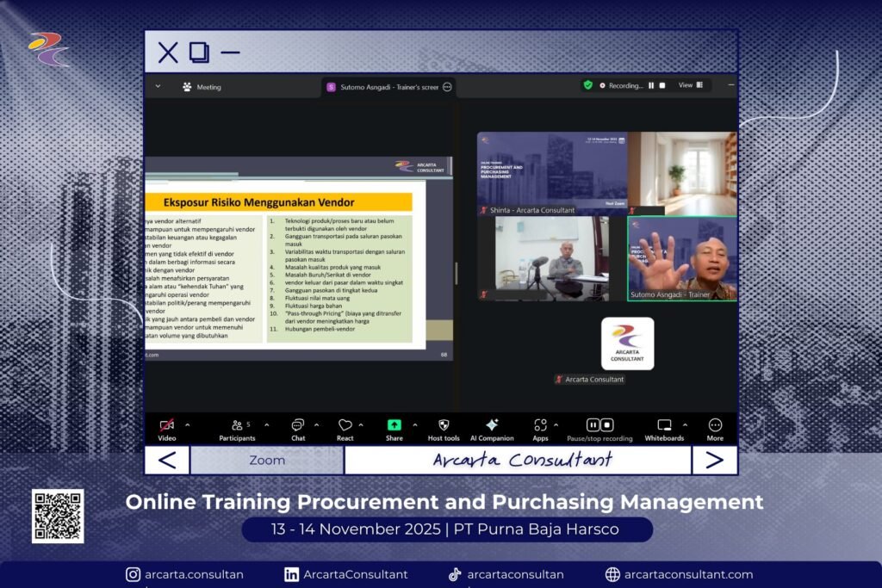Stop the recording in bottom toolbar
The image size is (882, 588).
tap(607, 425)
